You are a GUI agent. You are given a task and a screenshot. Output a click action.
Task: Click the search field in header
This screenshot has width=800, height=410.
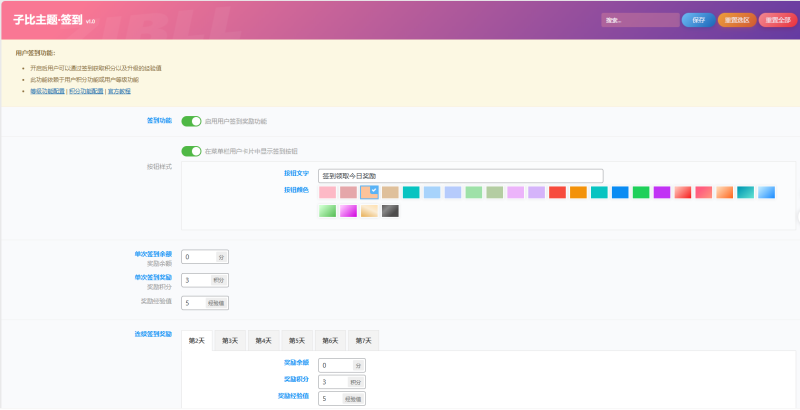pyautogui.click(x=640, y=20)
